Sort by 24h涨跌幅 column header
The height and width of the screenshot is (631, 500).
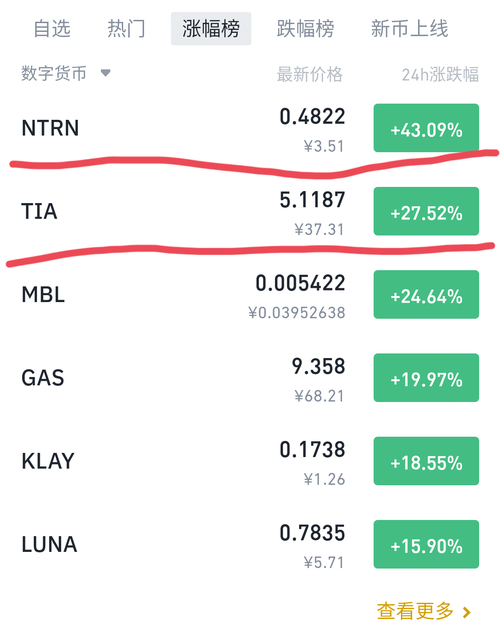pyautogui.click(x=440, y=74)
